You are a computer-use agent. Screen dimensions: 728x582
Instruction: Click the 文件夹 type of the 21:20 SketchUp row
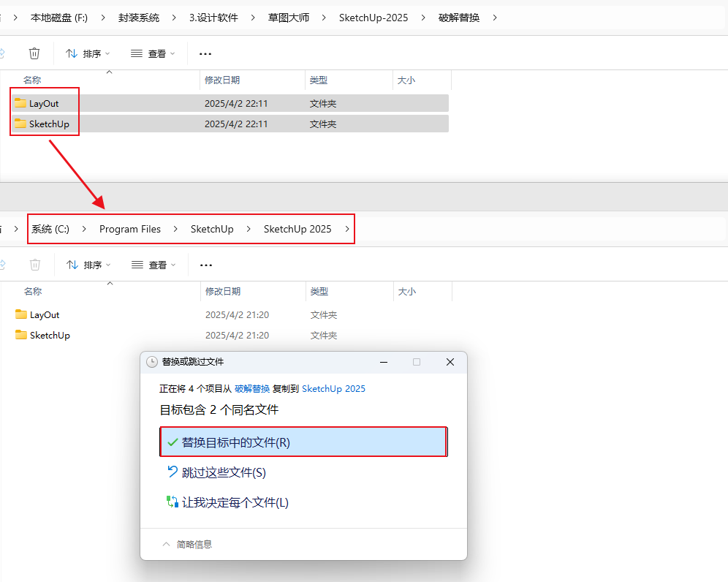pyautogui.click(x=324, y=336)
